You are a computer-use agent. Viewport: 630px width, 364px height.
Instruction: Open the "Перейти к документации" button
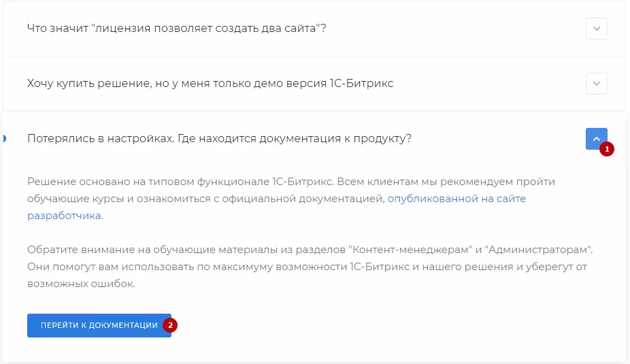(99, 325)
